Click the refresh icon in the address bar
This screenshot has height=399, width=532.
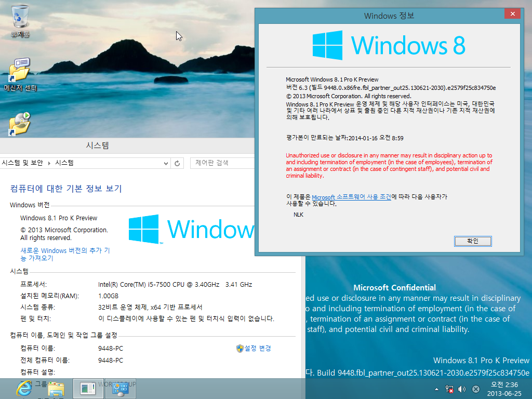tap(177, 163)
